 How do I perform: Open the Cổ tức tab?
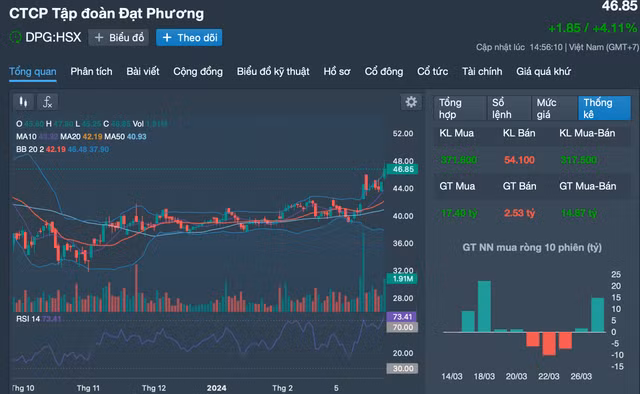pos(432,71)
